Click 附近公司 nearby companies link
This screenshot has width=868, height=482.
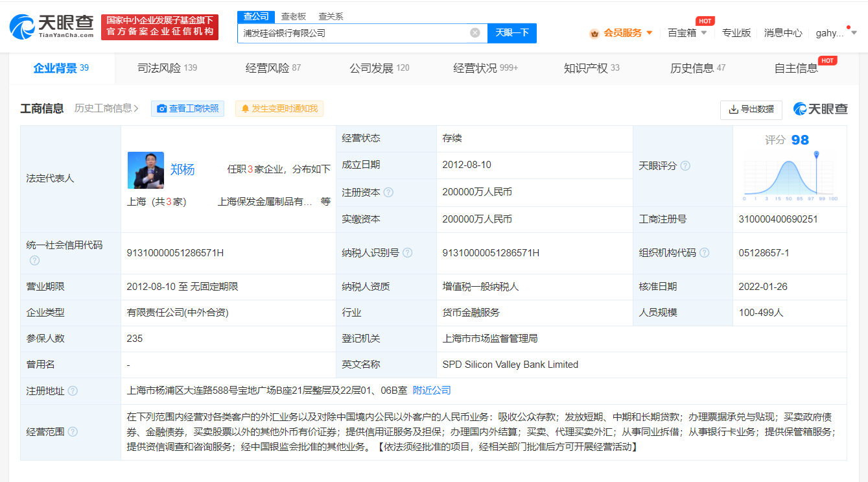432,391
